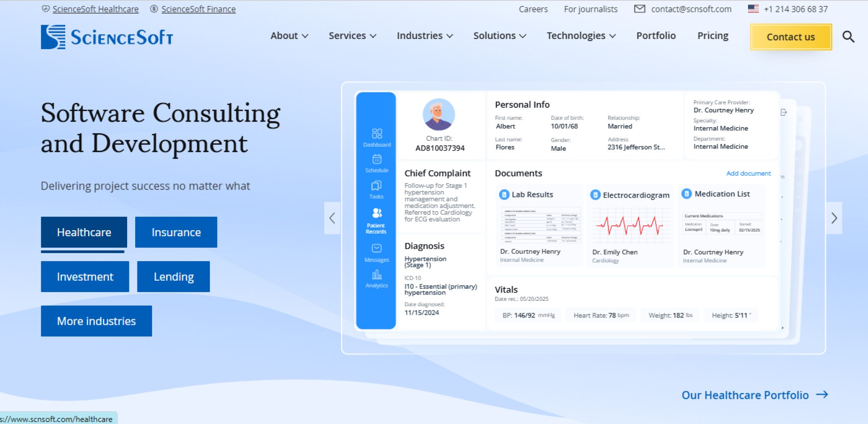Open the Dashboard sidebar icon
The width and height of the screenshot is (868, 424).
click(x=377, y=134)
